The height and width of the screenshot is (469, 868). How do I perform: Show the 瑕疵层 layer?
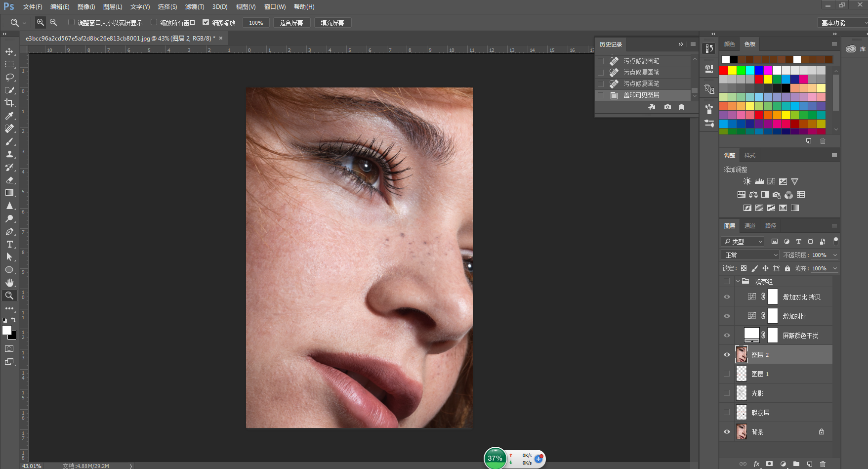(727, 413)
